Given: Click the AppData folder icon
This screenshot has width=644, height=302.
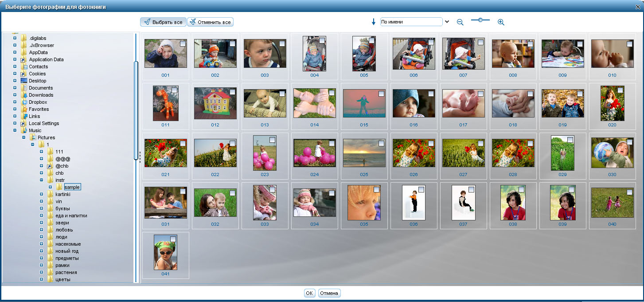Looking at the screenshot, I should click(x=24, y=52).
